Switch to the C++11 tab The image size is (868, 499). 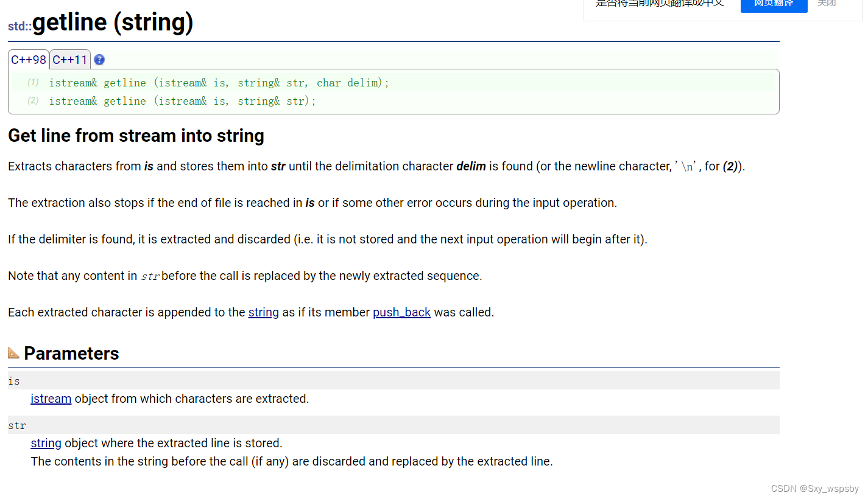69,59
